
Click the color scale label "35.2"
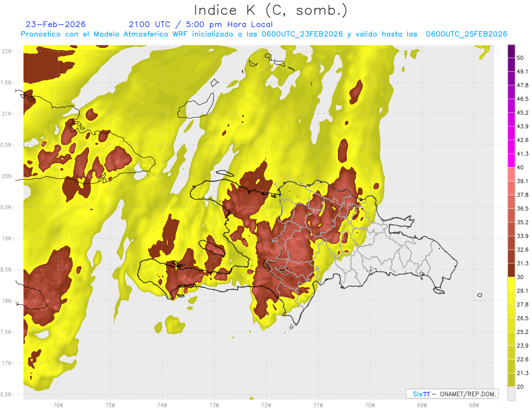click(x=523, y=223)
